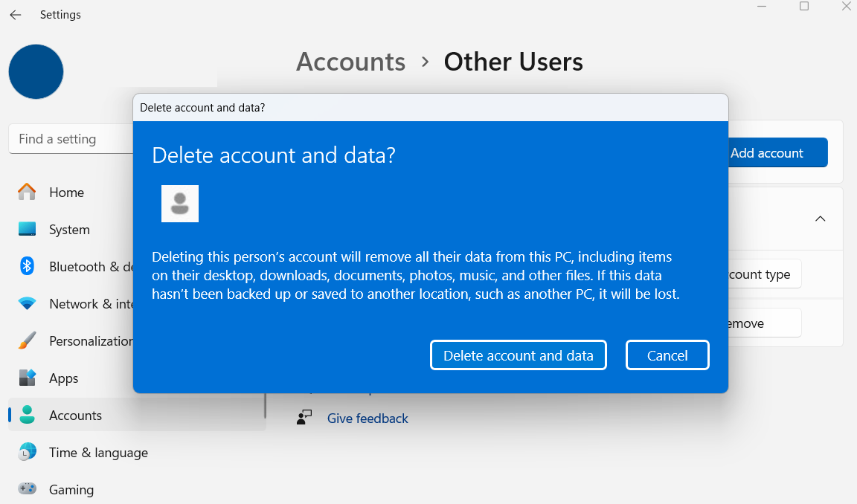Confirm with Delete account and data button
The height and width of the screenshot is (504, 857).
point(518,355)
